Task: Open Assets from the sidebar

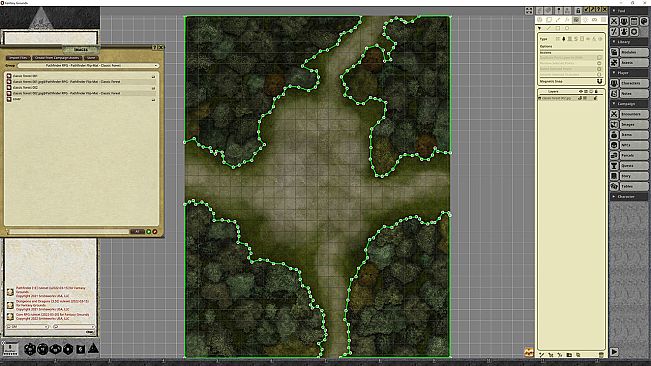Action: click(634, 63)
